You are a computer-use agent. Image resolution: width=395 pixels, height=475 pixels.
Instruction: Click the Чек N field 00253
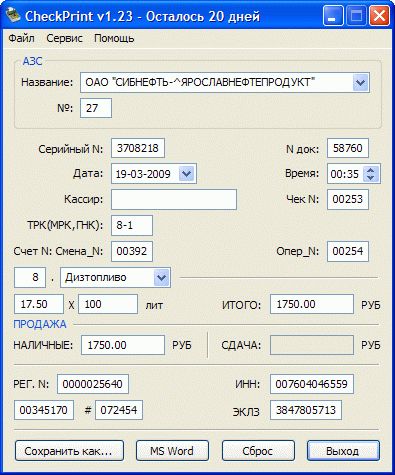pyautogui.click(x=348, y=199)
